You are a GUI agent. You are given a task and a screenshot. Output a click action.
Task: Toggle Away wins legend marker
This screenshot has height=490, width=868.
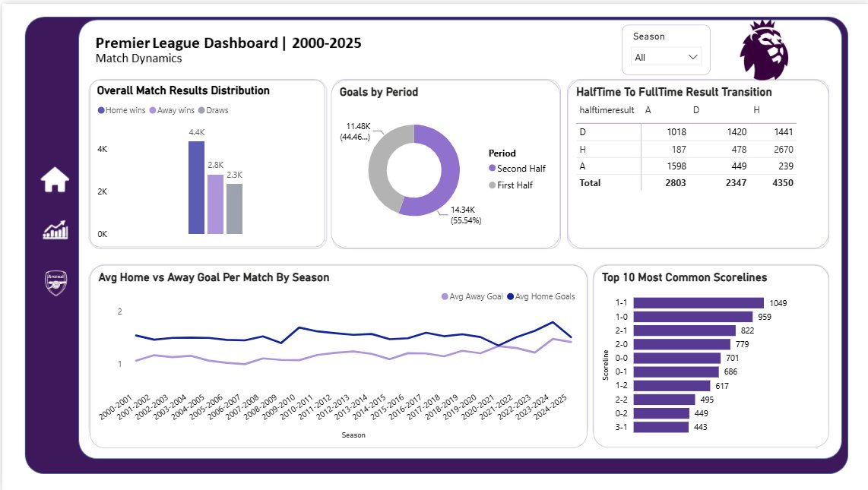(x=153, y=110)
